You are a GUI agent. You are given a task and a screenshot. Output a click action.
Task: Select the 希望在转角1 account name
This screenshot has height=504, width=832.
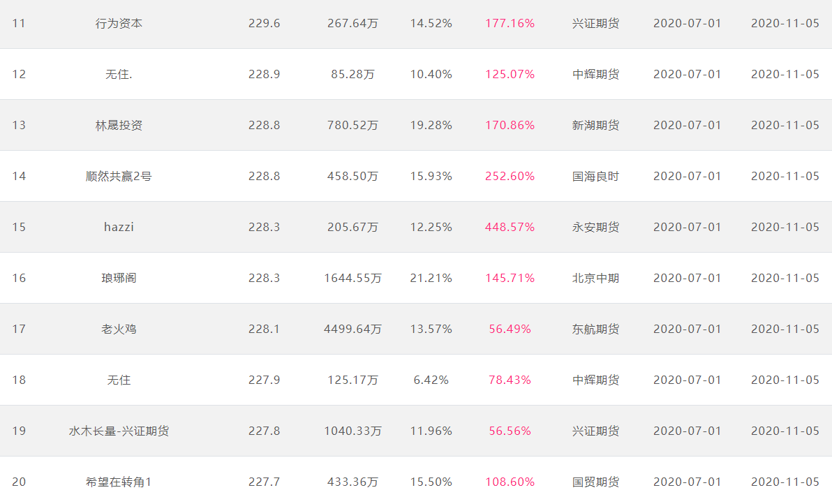(119, 482)
